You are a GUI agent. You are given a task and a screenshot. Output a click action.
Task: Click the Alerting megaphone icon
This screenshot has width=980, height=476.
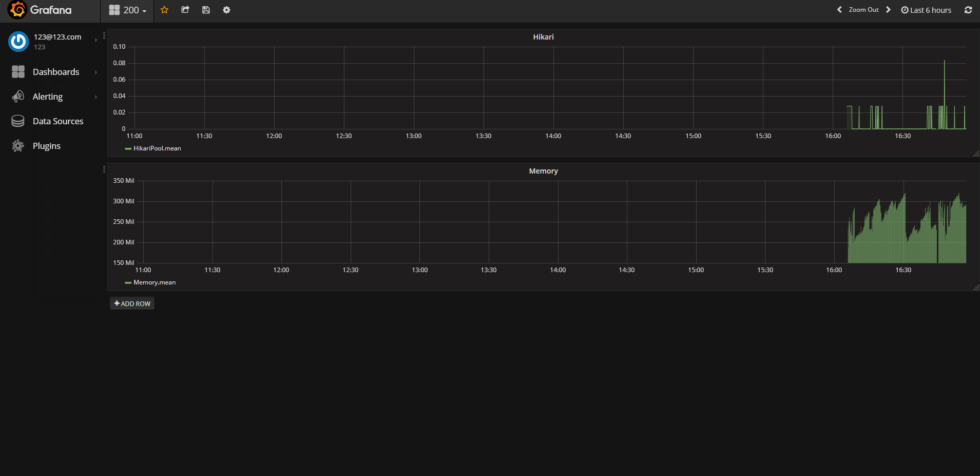click(18, 97)
